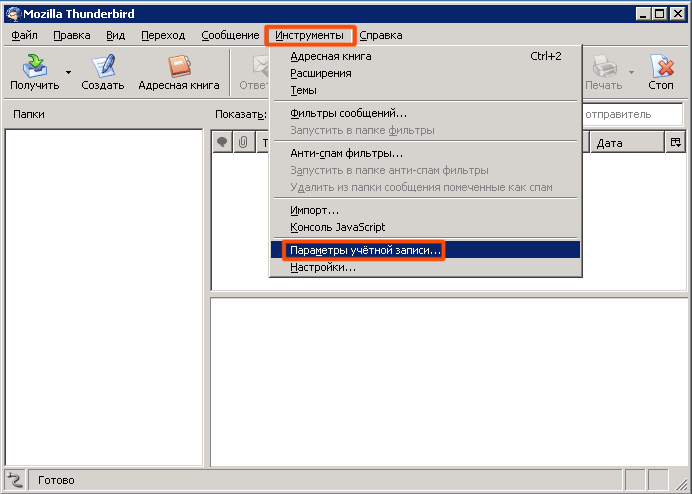Click the Получить mail toolbar icon
The height and width of the screenshot is (494, 692).
(x=35, y=66)
